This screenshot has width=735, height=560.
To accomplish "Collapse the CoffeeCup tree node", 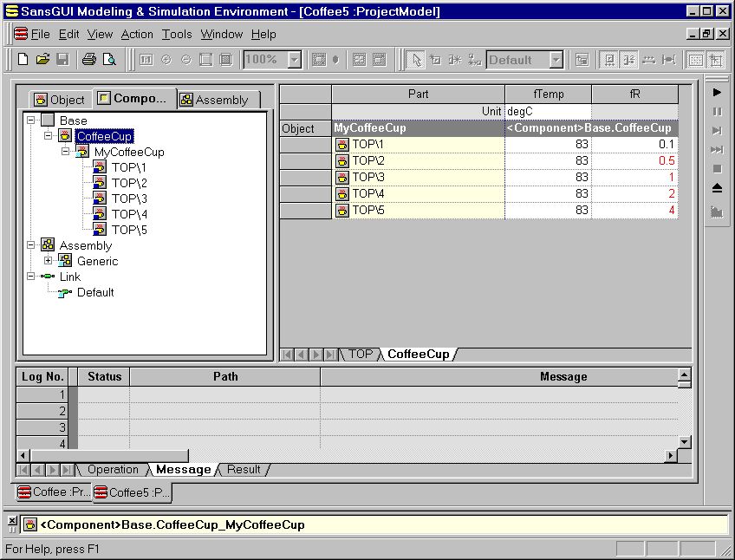I will pyautogui.click(x=49, y=136).
